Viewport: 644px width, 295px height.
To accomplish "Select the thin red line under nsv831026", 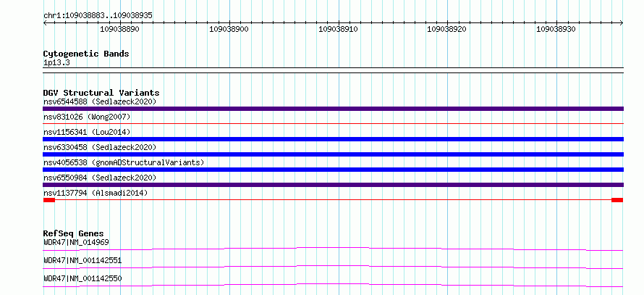I will point(333,123).
